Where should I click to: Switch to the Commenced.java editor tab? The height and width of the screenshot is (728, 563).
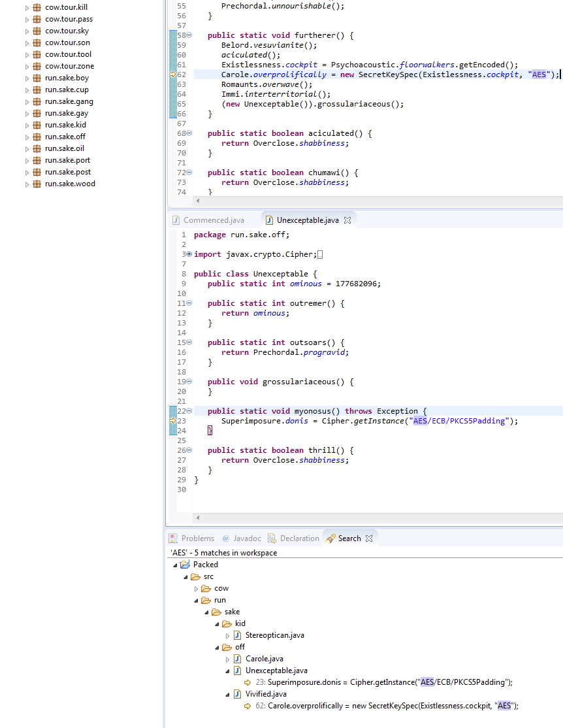[x=208, y=220]
